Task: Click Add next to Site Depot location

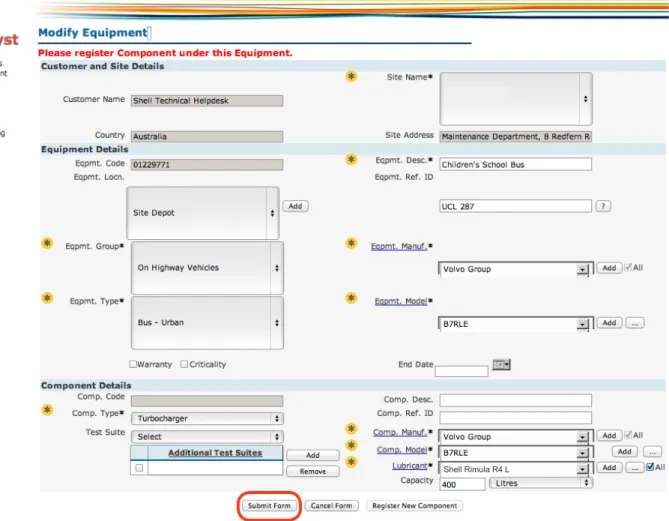Action: pyautogui.click(x=295, y=206)
